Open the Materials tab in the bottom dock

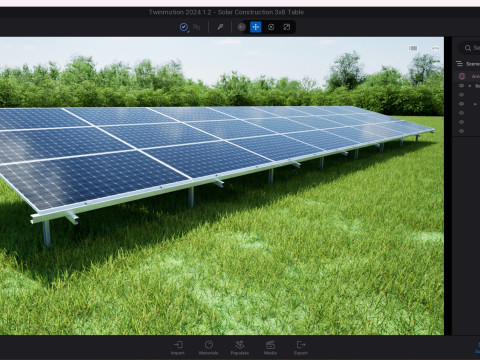click(x=208, y=348)
